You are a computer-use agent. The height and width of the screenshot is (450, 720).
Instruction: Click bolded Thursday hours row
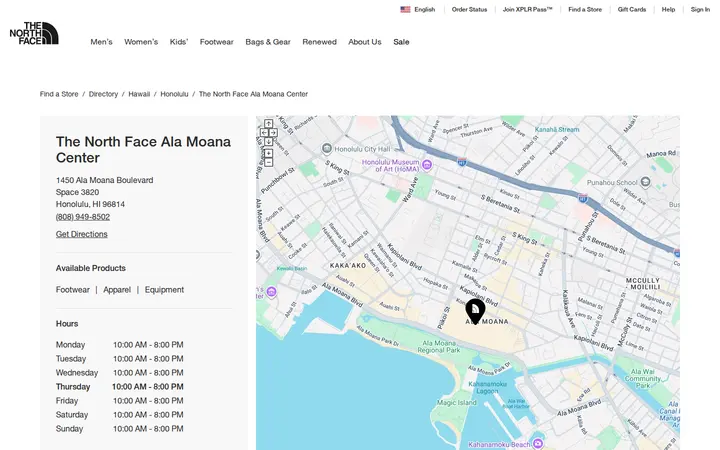click(x=119, y=387)
